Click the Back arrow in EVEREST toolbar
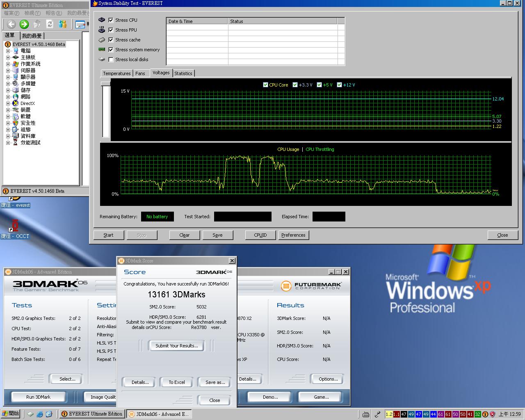 coord(11,24)
